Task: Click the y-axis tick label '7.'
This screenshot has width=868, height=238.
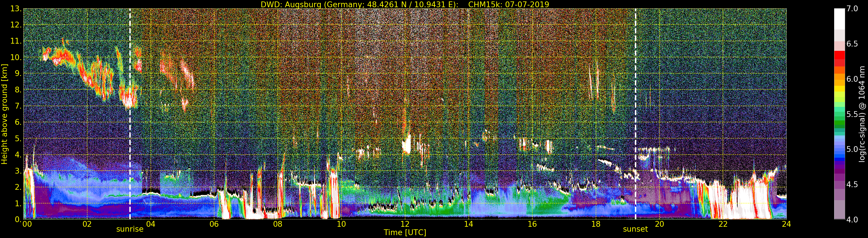Action: [18, 106]
